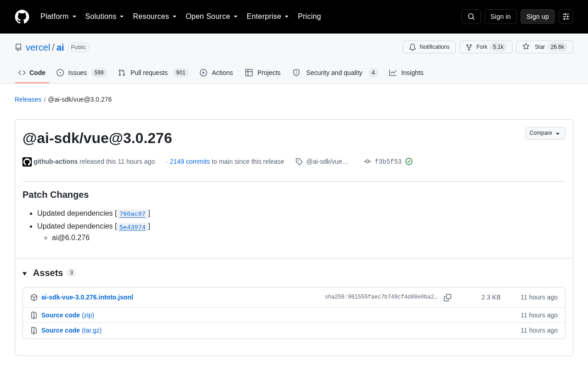Expand the Resources menu
Viewport: 588px width, 368px height.
coord(155,17)
